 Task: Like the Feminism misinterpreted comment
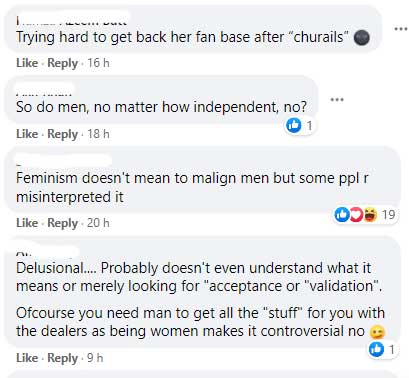(27, 223)
